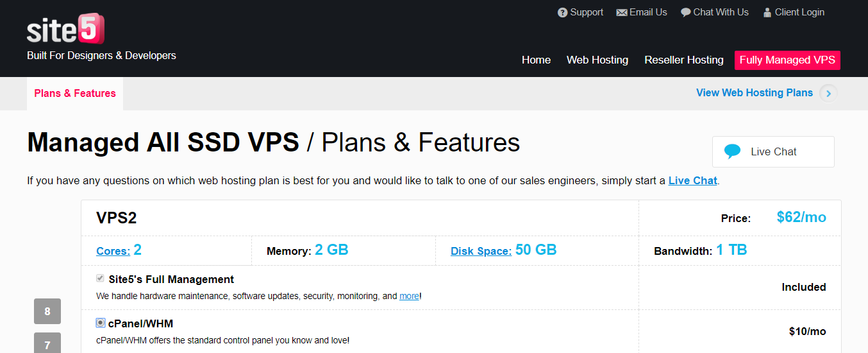
Task: Follow the View Web Hosting Plans link
Action: point(755,92)
